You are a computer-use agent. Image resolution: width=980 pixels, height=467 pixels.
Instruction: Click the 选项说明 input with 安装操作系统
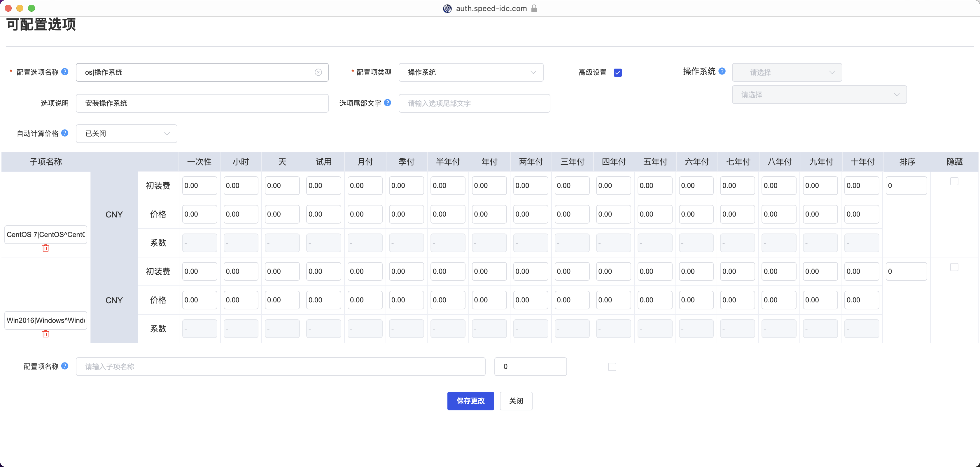click(202, 103)
